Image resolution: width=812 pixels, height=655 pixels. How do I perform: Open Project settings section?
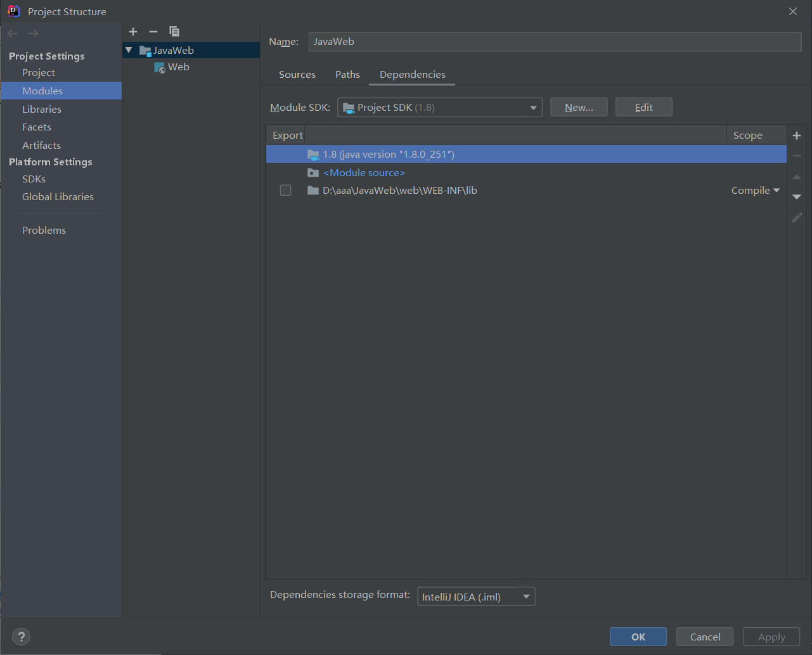[x=39, y=73]
